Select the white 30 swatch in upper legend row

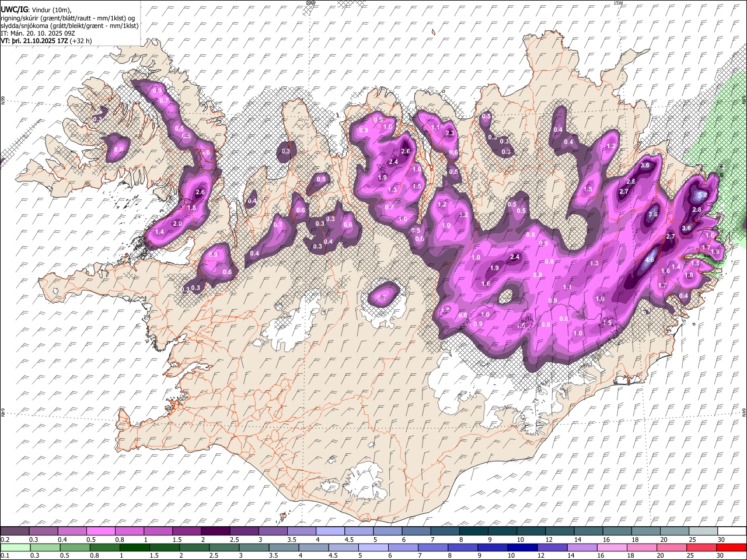(731, 531)
